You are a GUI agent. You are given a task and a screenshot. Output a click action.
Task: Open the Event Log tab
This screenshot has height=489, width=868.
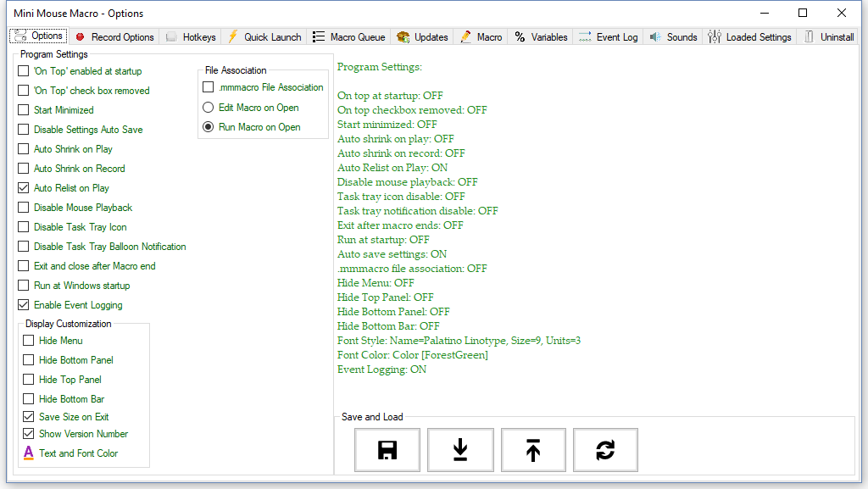[609, 37]
